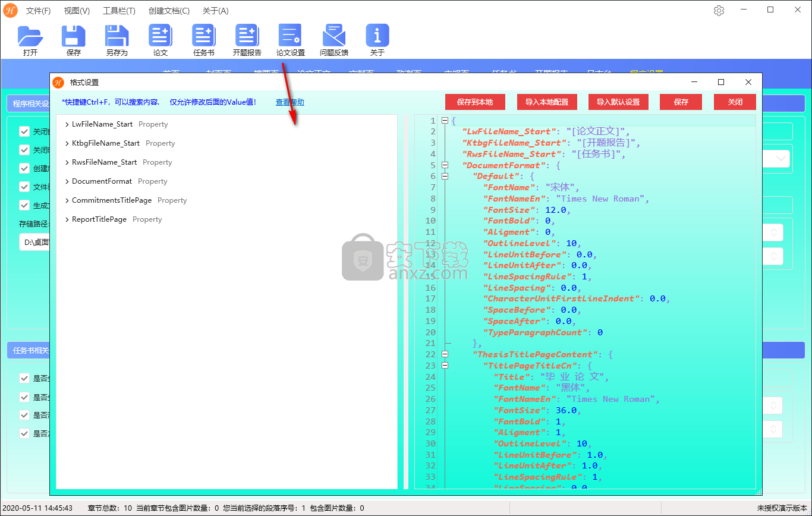Click the 导入默认设置 button

pyautogui.click(x=618, y=102)
